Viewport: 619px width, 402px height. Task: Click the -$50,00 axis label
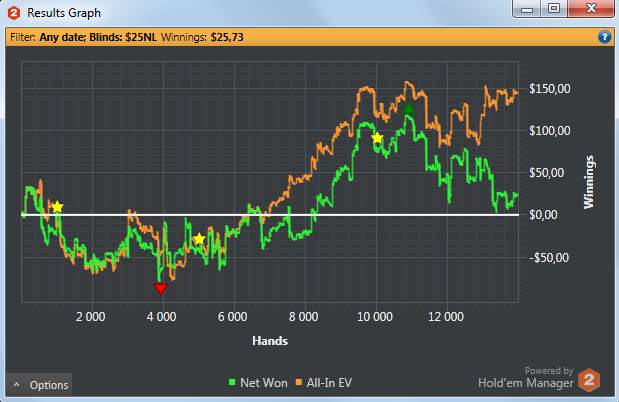point(549,257)
